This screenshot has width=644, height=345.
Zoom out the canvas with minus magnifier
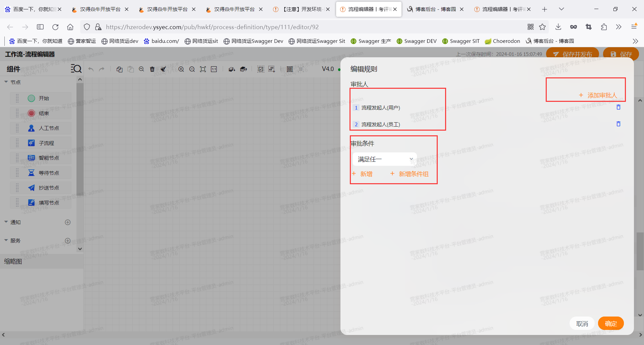coord(192,69)
